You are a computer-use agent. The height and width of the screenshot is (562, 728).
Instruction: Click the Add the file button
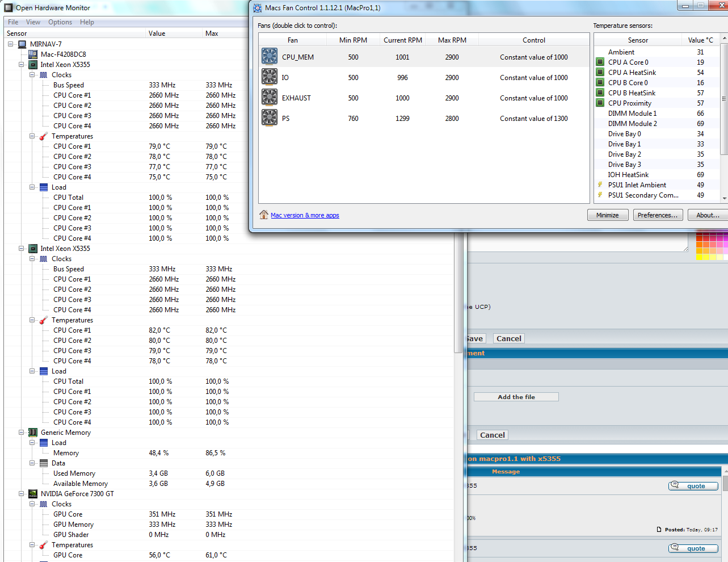[x=516, y=397]
